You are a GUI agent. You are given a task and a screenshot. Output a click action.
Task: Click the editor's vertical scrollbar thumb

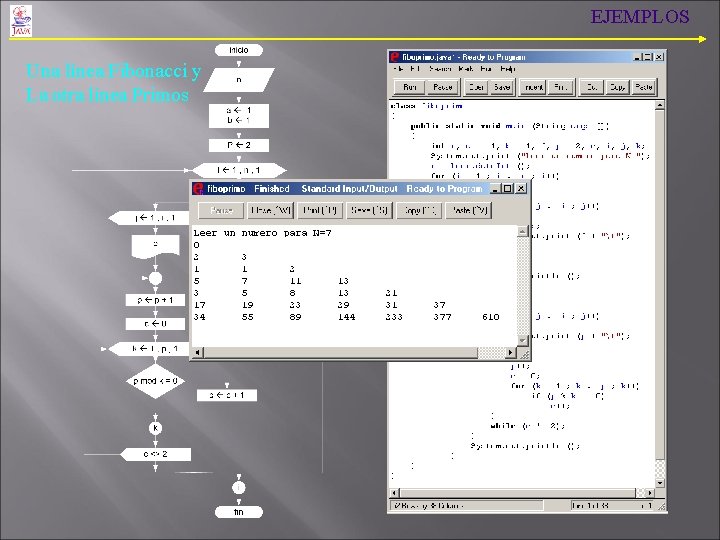(x=659, y=284)
